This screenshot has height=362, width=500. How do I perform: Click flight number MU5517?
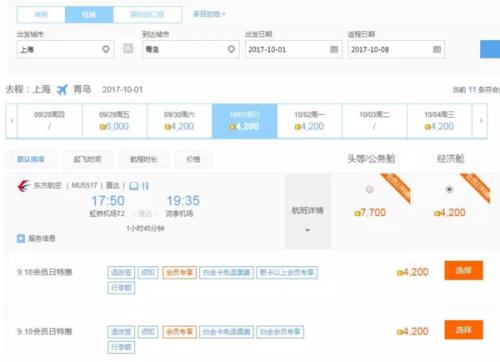[x=84, y=185]
